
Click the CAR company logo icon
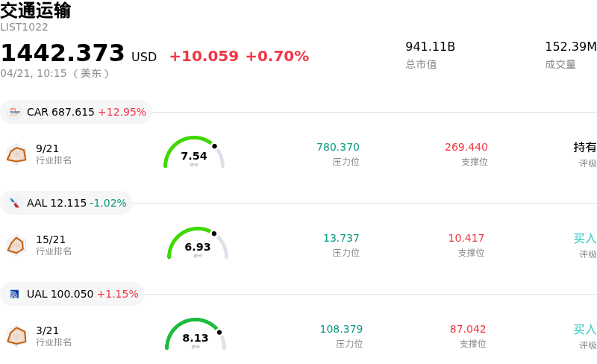[x=14, y=112]
